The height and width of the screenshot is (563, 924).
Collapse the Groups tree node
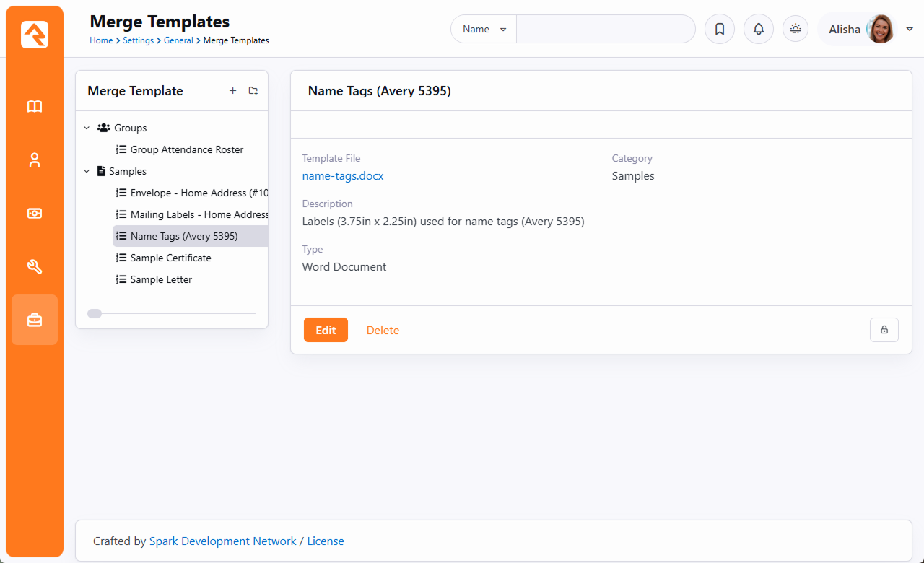coord(87,128)
